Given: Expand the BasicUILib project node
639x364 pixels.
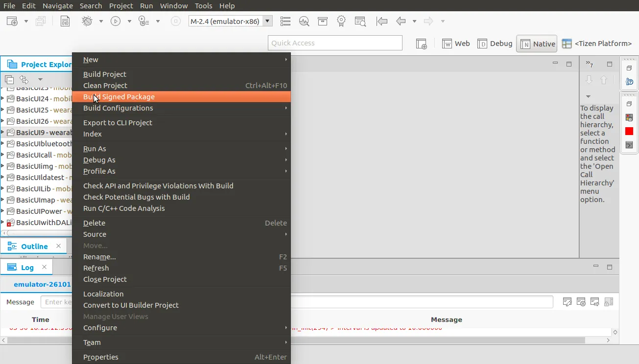Looking at the screenshot, I should click(2, 188).
